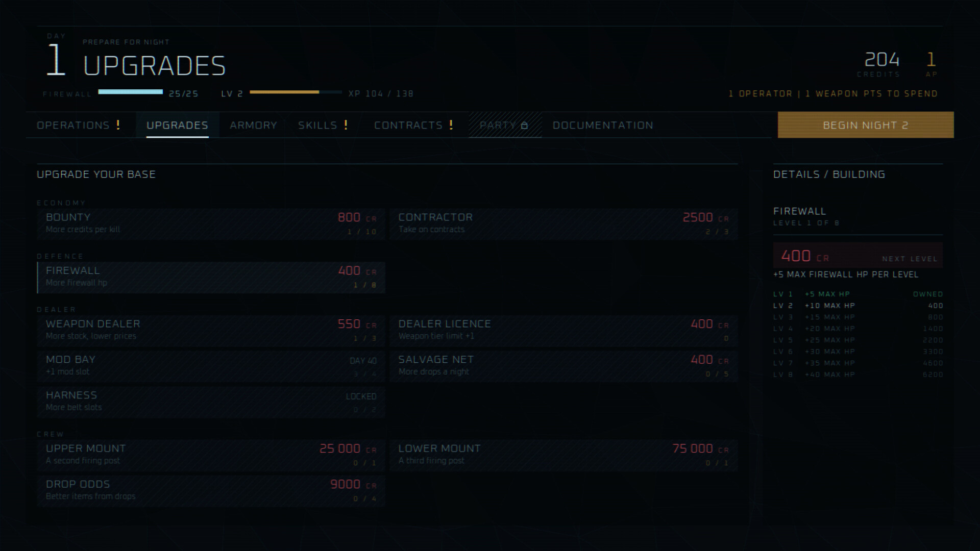The image size is (980, 551).
Task: Click the LV 2 XP progress bar
Action: 296,92
